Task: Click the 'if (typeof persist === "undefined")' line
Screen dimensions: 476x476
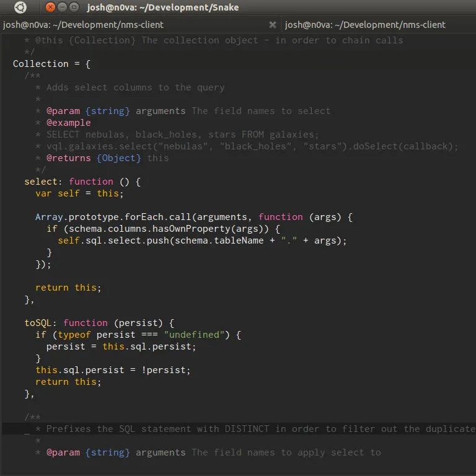Action: [138, 335]
